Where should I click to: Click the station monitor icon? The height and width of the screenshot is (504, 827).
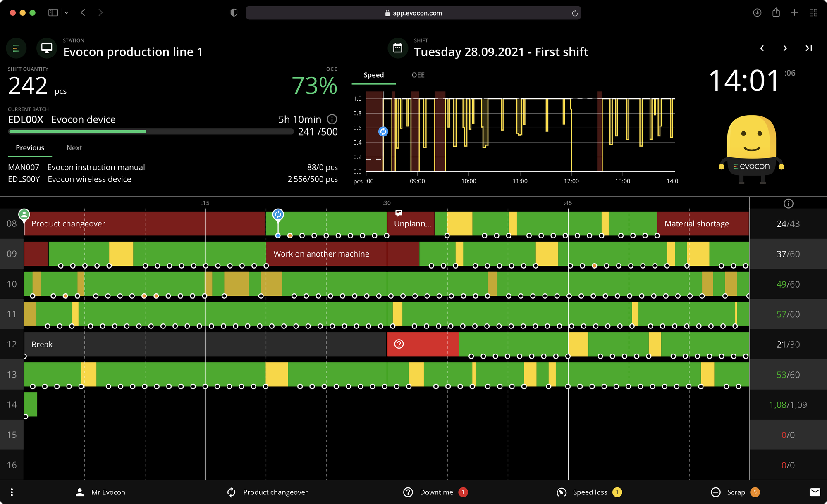46,48
